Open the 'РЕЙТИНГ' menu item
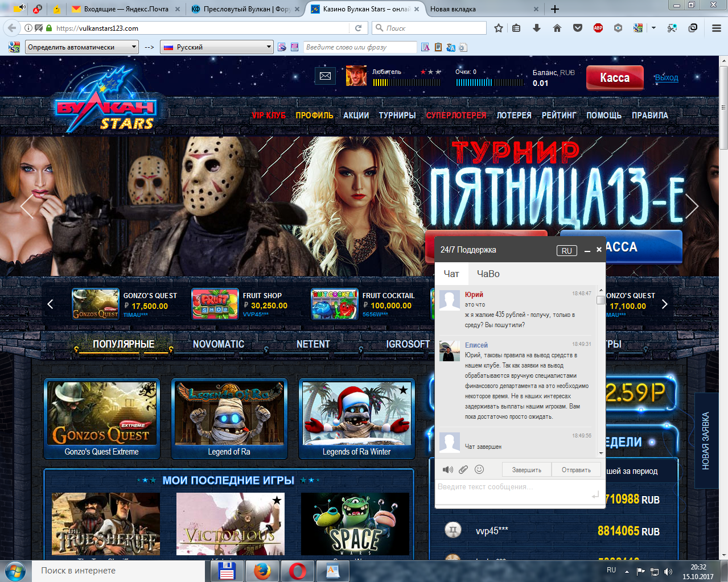Viewport: 728px width, 582px height. click(559, 115)
